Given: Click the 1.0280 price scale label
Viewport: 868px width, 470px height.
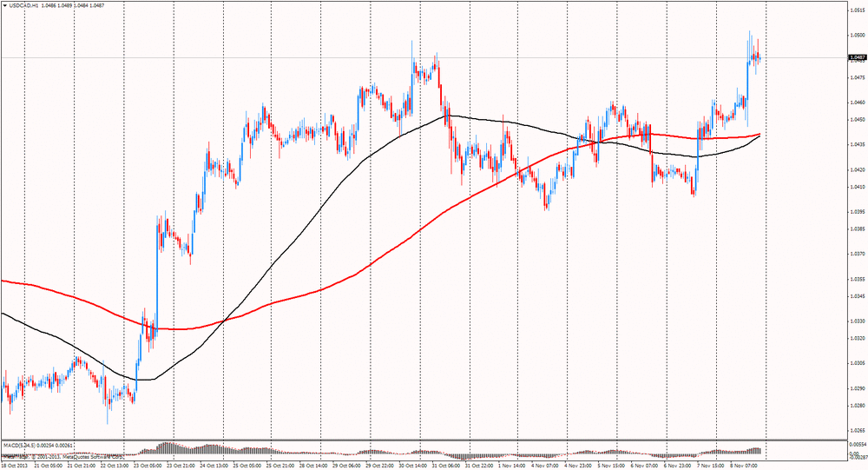Looking at the screenshot, I should pos(858,405).
